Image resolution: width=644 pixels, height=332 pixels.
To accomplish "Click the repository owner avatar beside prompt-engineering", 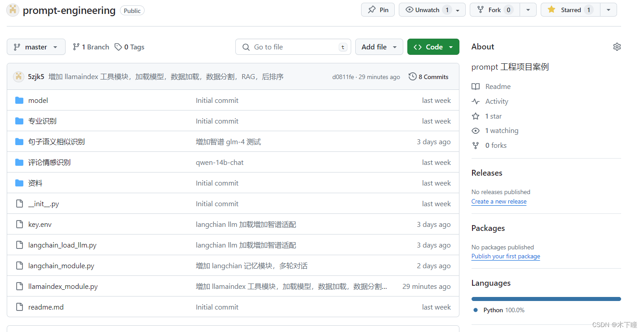I will (13, 10).
